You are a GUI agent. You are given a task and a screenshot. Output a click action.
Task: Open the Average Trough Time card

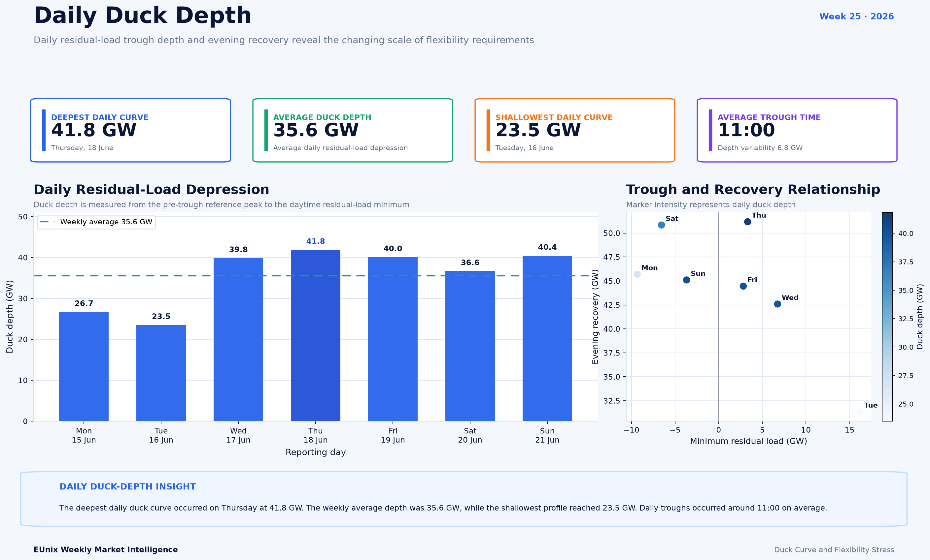click(797, 131)
